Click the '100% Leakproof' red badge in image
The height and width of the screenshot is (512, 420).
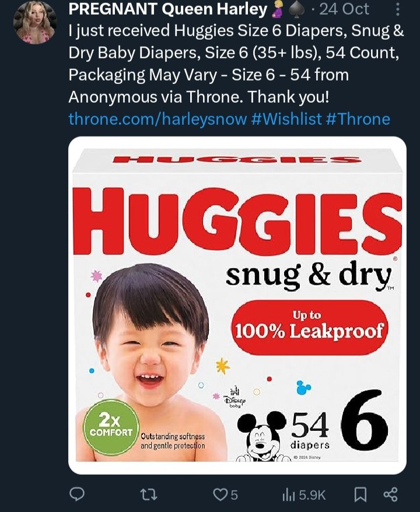pyautogui.click(x=309, y=327)
